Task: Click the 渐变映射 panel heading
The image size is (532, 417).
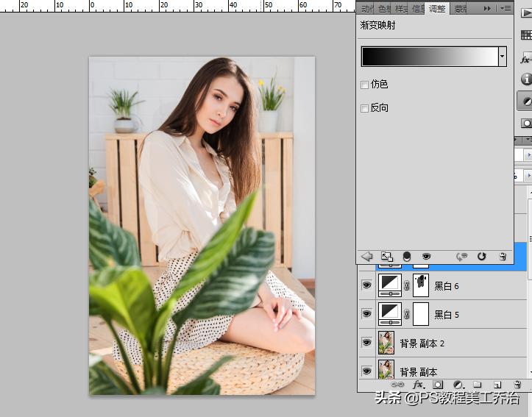Action: (377, 26)
